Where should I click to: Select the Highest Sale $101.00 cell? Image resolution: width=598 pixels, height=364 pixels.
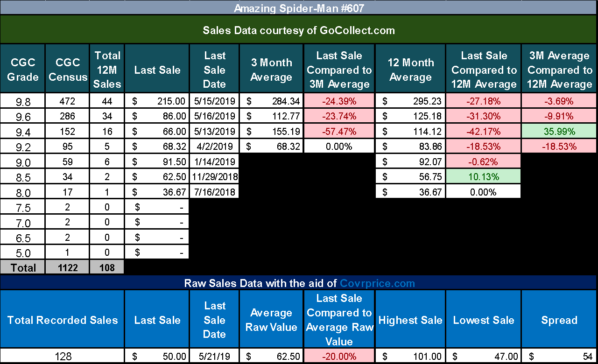click(410, 356)
